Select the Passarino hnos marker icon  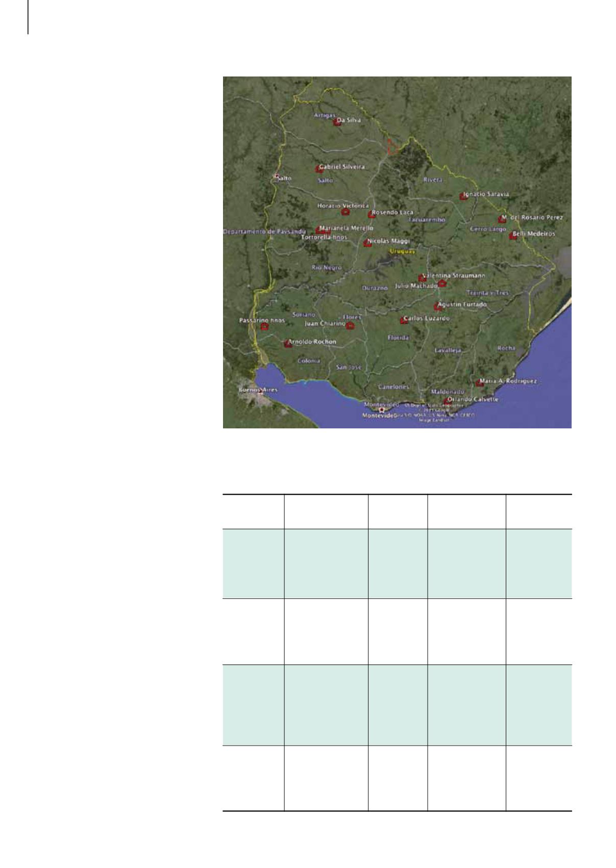(264, 326)
